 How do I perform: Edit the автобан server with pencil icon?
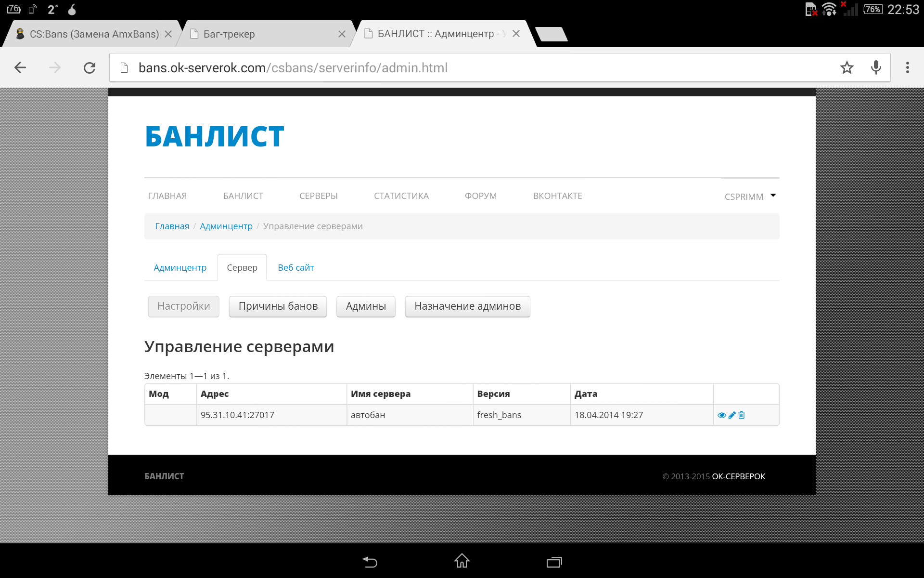coord(732,415)
